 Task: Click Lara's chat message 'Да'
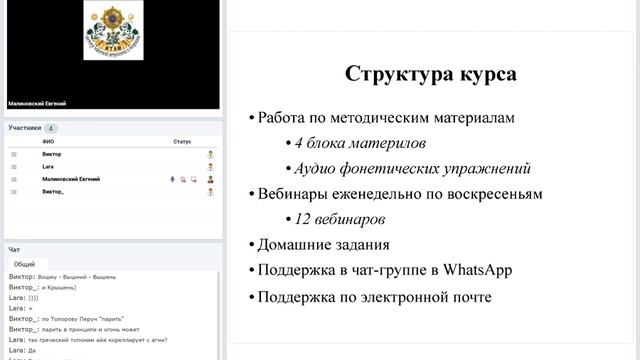click(x=32, y=351)
